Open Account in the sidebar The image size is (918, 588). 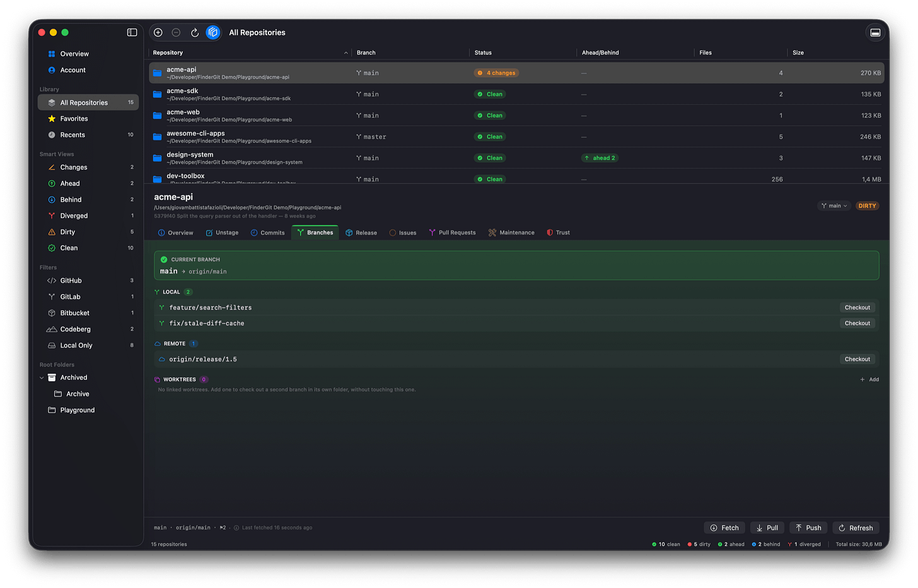[88, 70]
